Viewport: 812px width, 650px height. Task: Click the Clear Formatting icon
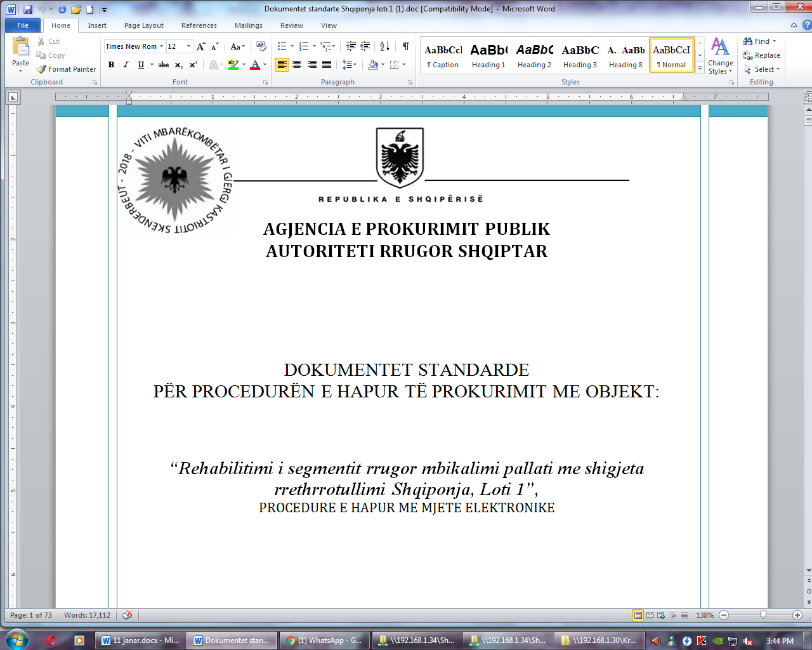pos(261,46)
